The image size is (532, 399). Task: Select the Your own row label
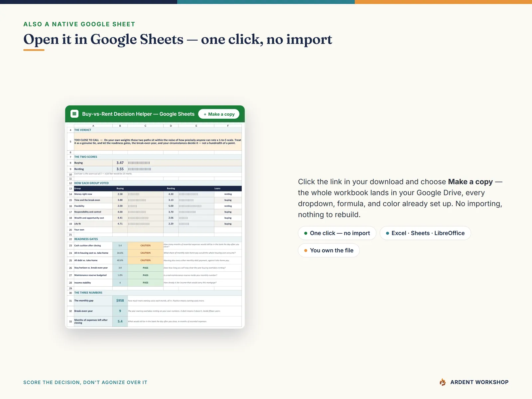point(79,230)
